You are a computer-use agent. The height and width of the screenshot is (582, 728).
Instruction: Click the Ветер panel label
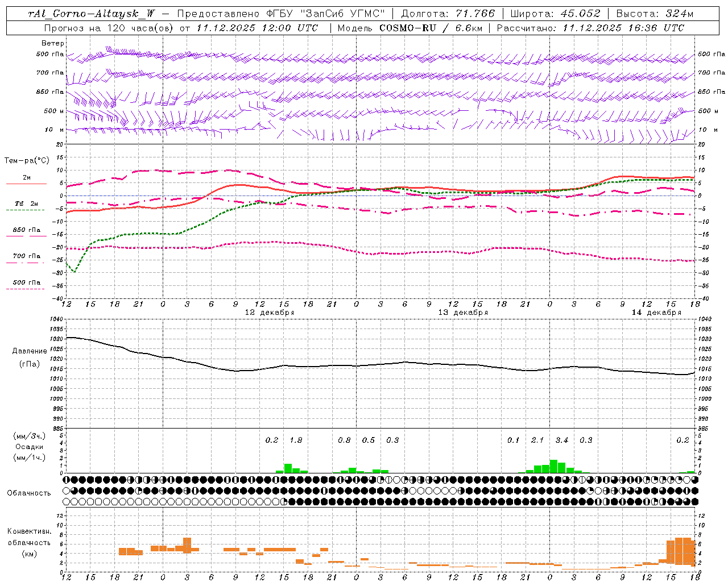pyautogui.click(x=53, y=43)
